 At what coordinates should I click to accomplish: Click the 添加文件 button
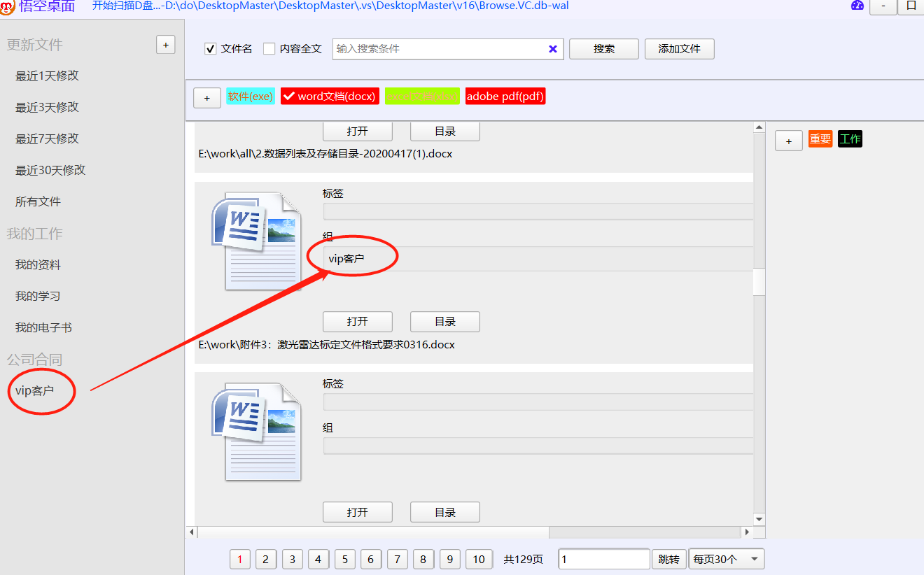pos(680,49)
